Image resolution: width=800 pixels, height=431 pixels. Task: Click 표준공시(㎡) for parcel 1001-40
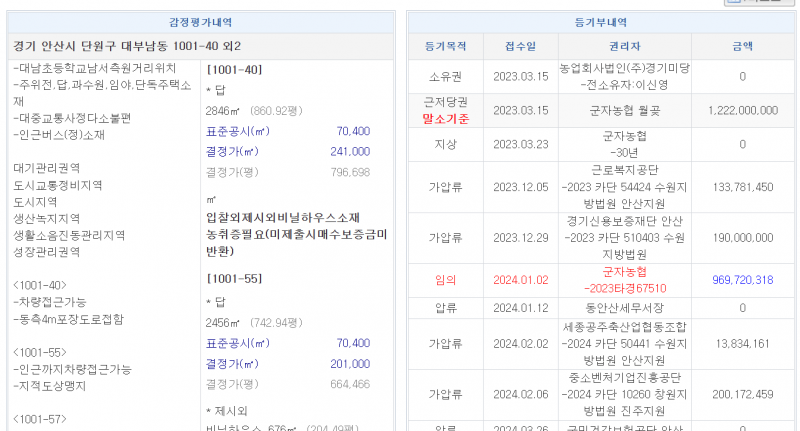(238, 131)
